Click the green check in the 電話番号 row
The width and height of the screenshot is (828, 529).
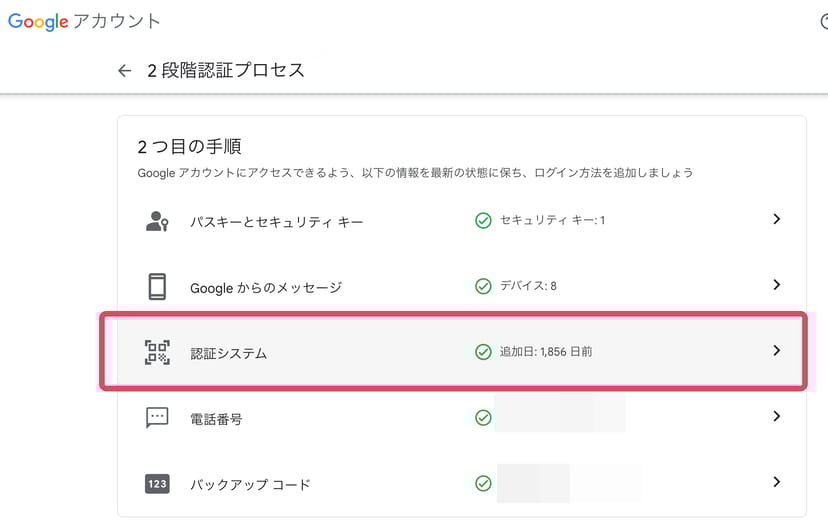pos(483,418)
